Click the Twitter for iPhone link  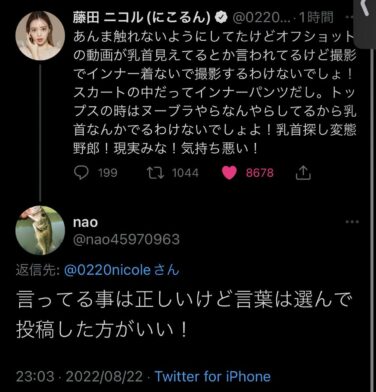click(213, 377)
